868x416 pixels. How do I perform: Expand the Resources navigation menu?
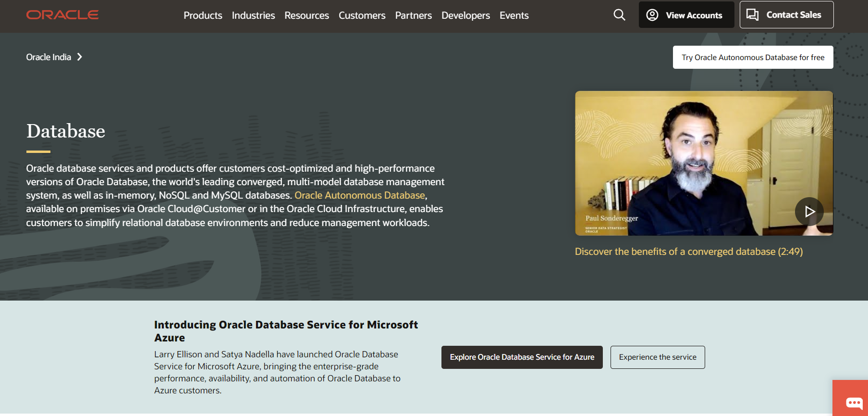pyautogui.click(x=306, y=15)
